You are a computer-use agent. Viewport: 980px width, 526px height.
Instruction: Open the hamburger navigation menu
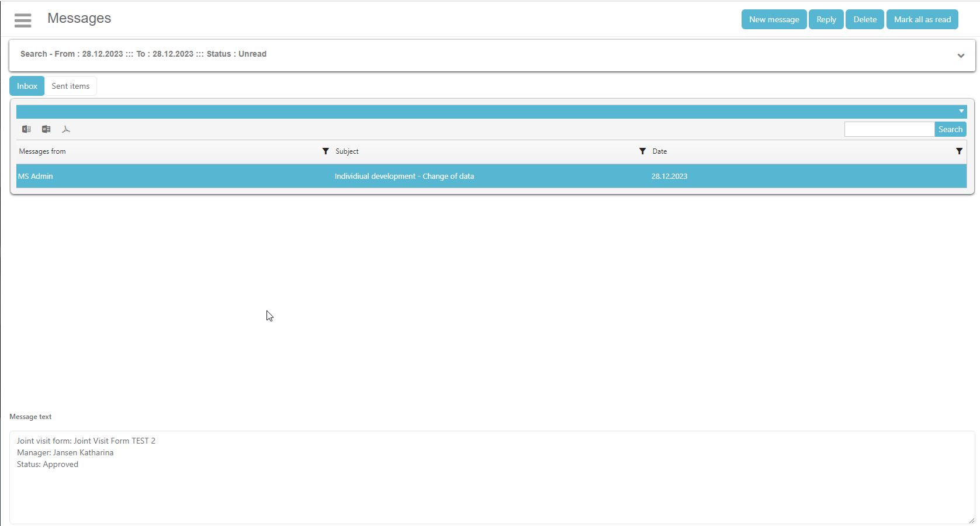(23, 20)
